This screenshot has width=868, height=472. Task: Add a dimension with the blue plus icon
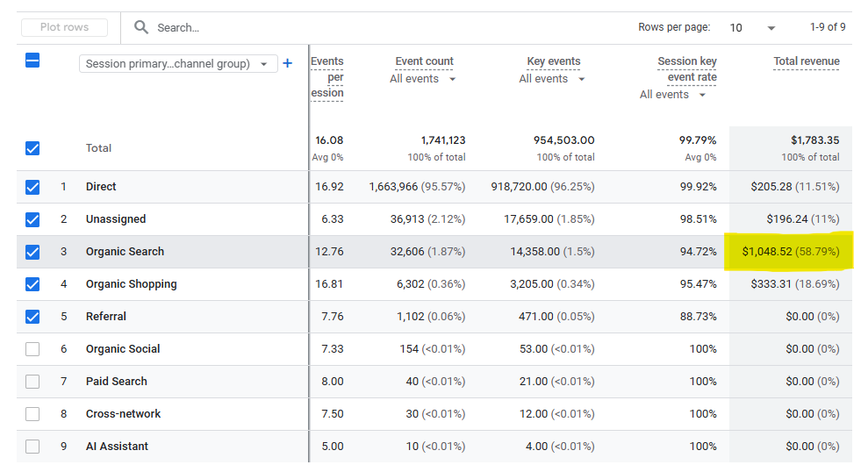point(287,63)
